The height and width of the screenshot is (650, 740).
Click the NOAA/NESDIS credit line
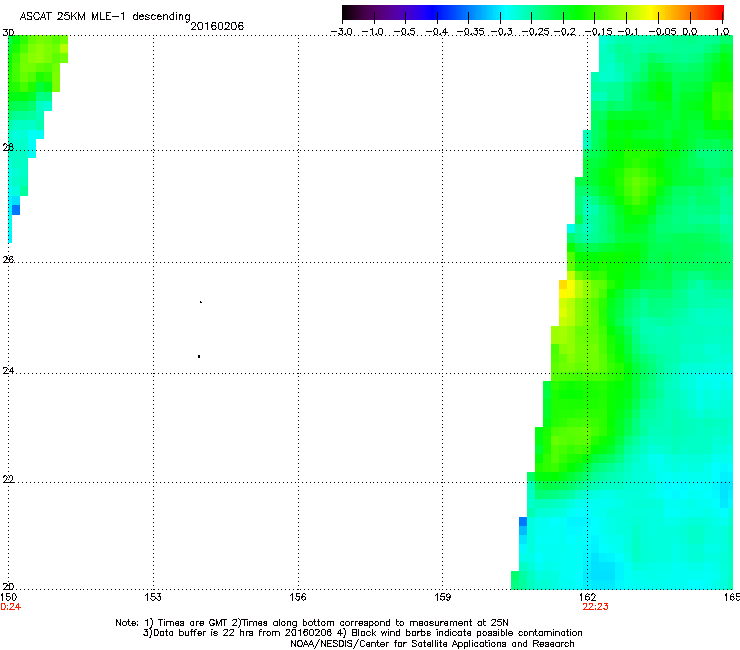click(x=432, y=644)
